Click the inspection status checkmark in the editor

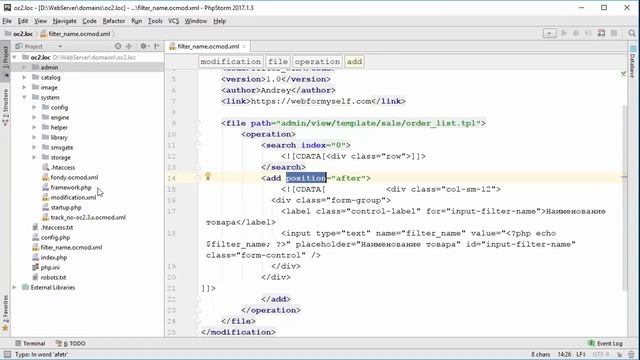click(623, 74)
